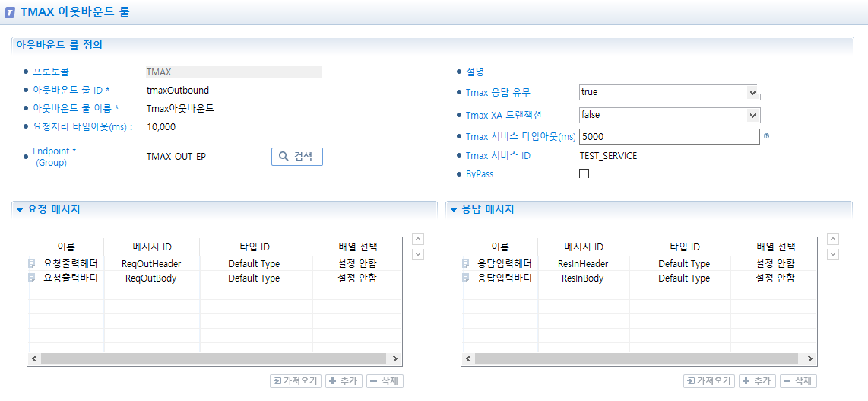Click help icon beside Tmax 서비스 타임아웃 field
The image size is (868, 401).
tap(766, 136)
